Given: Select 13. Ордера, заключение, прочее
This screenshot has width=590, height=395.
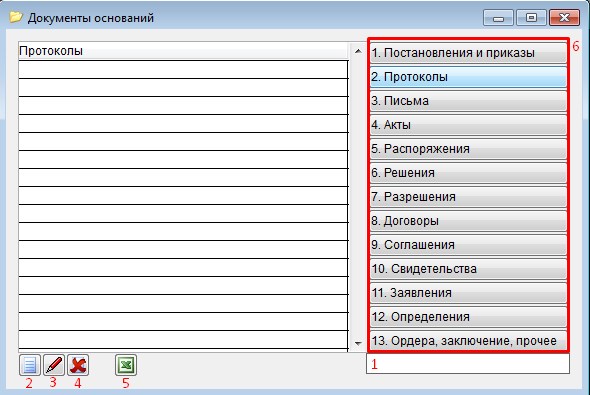Looking at the screenshot, I should click(x=468, y=341).
